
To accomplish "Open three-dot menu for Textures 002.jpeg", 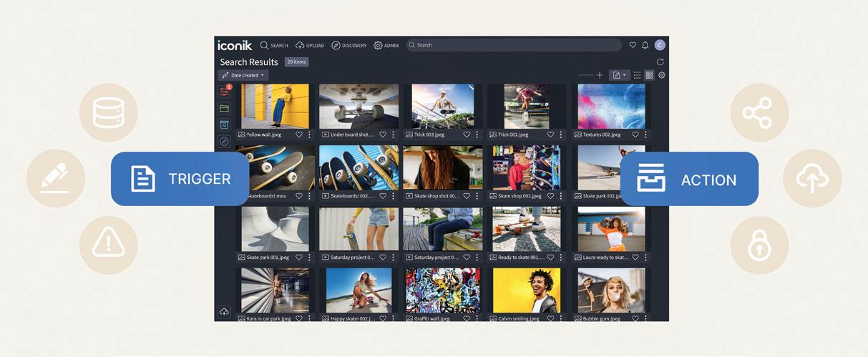I will click(x=645, y=135).
